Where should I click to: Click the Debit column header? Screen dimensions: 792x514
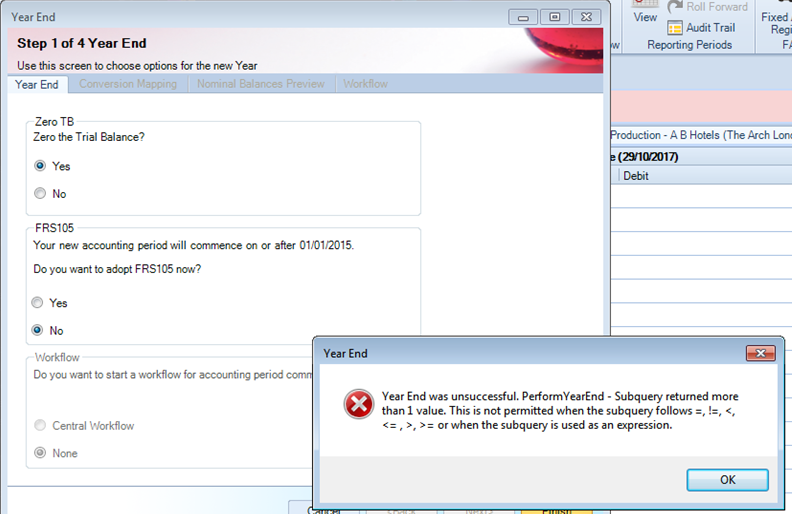[636, 176]
